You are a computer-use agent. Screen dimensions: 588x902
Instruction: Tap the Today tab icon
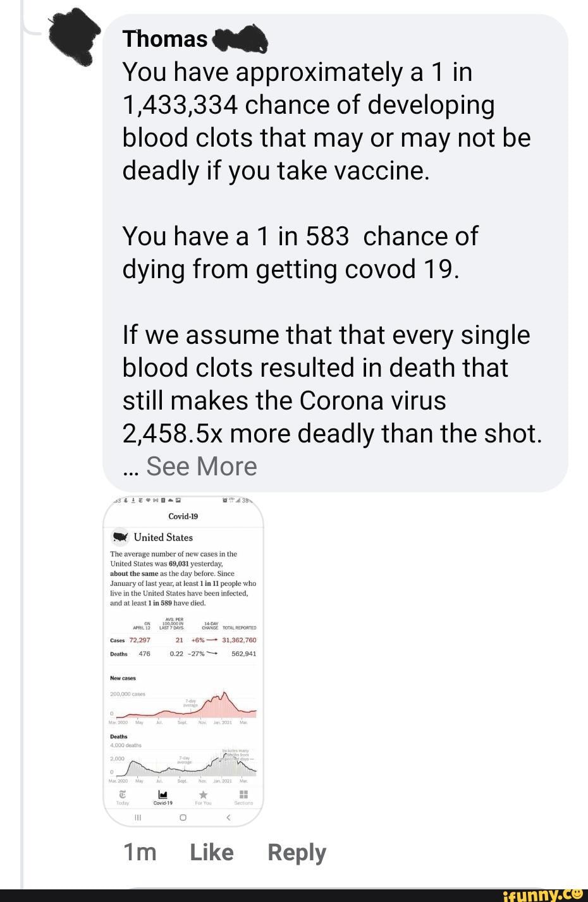click(x=123, y=795)
